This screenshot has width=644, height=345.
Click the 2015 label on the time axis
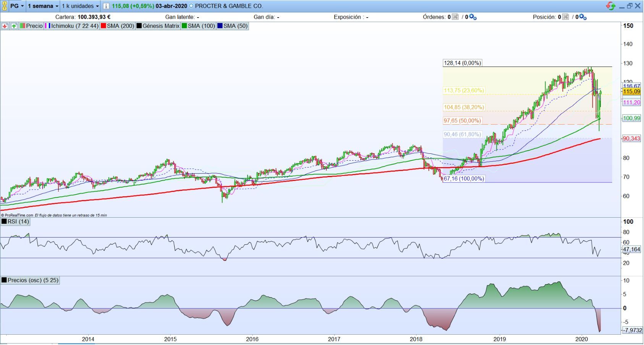pyautogui.click(x=170, y=339)
